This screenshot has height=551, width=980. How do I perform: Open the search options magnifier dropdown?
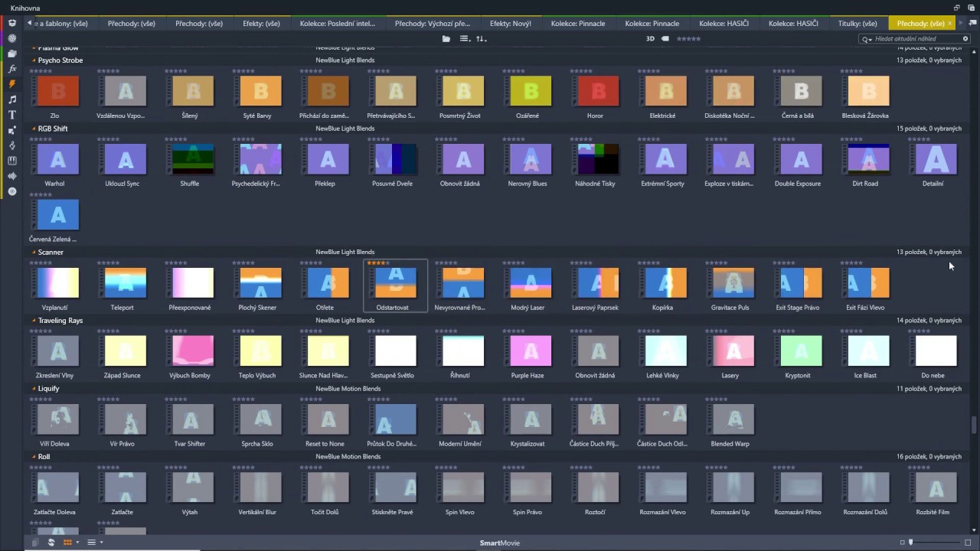click(867, 39)
